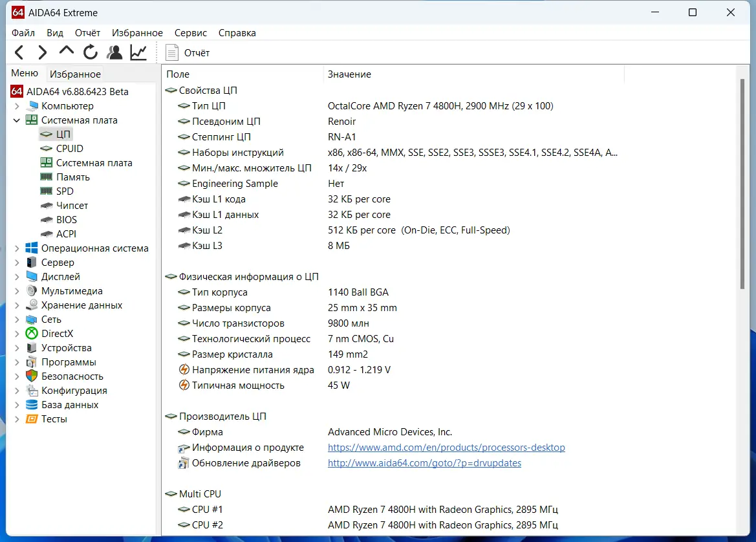The image size is (756, 542).
Task: Select the Компьютер icon in the tree
Action: click(33, 105)
